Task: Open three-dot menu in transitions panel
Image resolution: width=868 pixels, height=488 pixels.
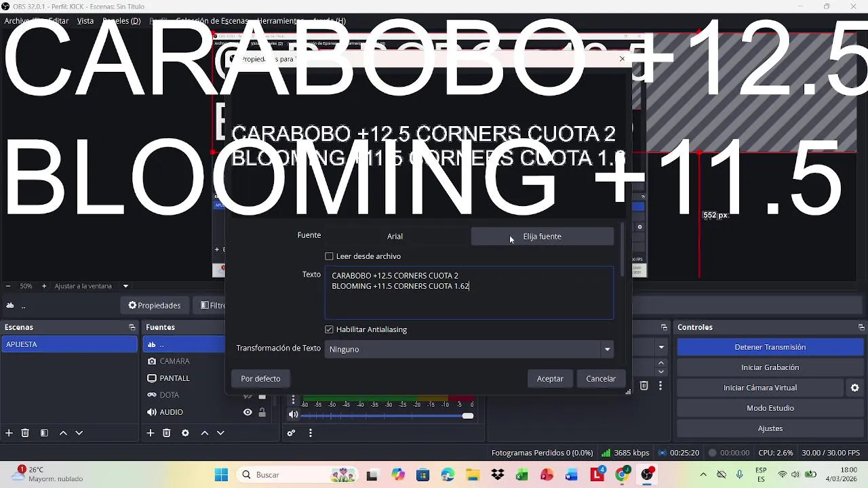Action: coord(660,386)
